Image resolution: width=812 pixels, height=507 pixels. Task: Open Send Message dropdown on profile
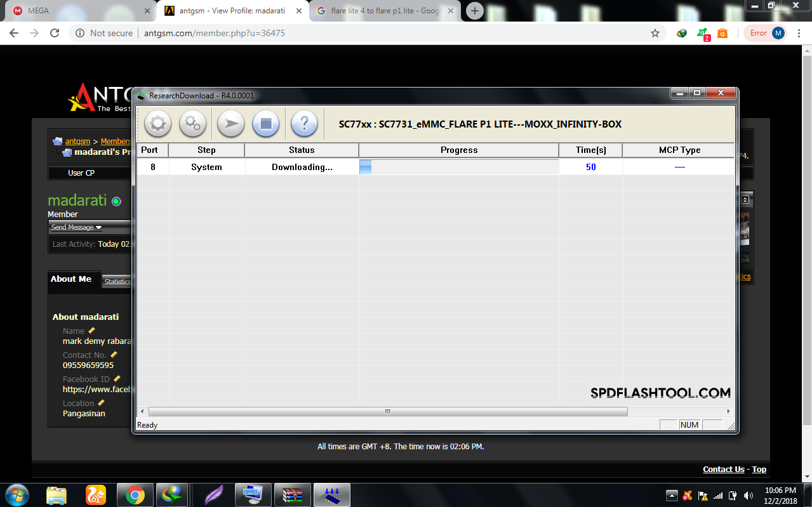tap(76, 227)
